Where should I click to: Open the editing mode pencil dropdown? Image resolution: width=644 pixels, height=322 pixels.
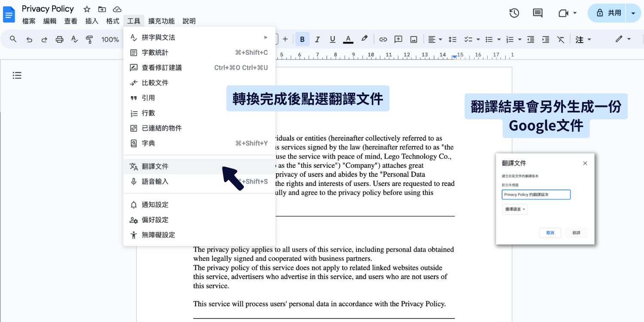click(x=623, y=39)
